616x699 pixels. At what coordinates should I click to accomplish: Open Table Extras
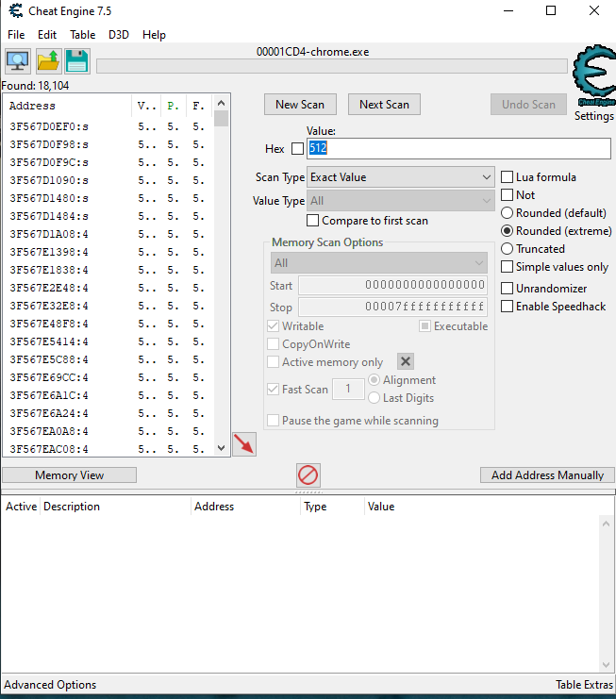584,685
